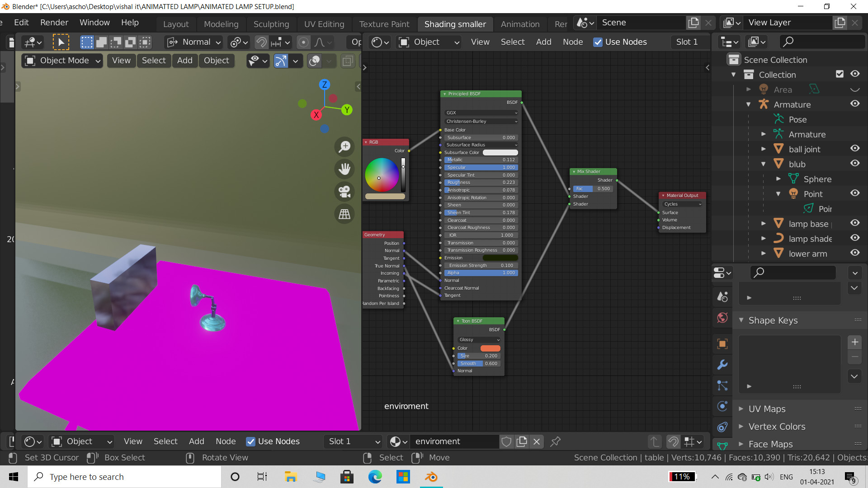Select the Particle properties icon
The image size is (868, 488).
(722, 385)
